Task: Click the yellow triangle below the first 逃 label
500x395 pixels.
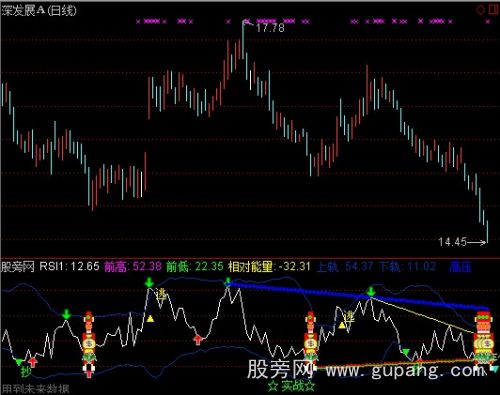Action: (x=150, y=319)
